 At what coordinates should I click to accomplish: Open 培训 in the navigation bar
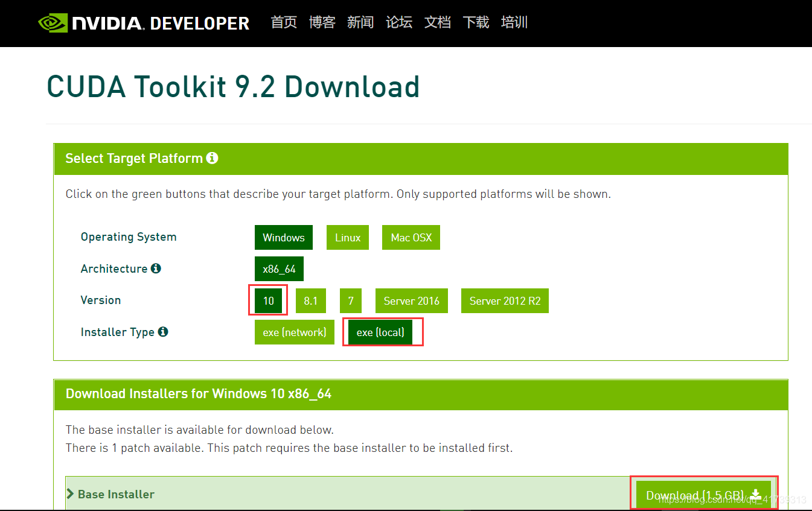[x=514, y=23]
